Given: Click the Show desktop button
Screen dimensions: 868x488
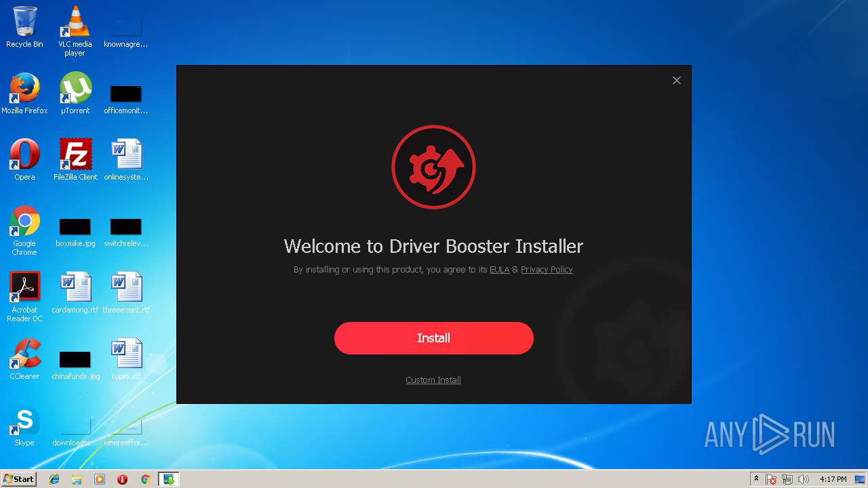Looking at the screenshot, I should [860, 479].
